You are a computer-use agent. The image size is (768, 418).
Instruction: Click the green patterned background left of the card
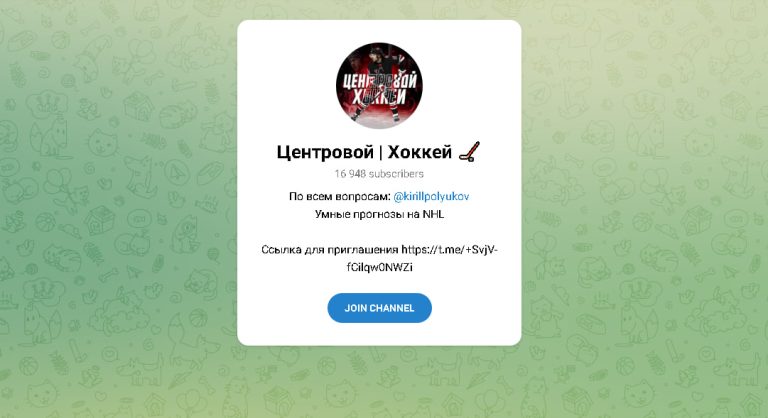[x=118, y=209]
